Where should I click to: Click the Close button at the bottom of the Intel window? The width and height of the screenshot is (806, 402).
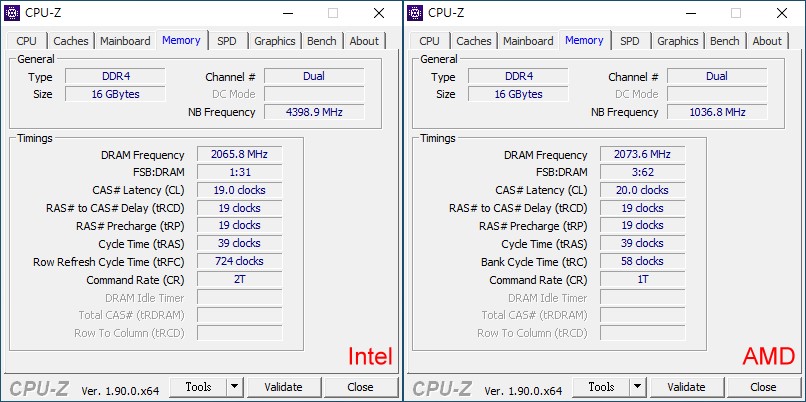coord(360,387)
